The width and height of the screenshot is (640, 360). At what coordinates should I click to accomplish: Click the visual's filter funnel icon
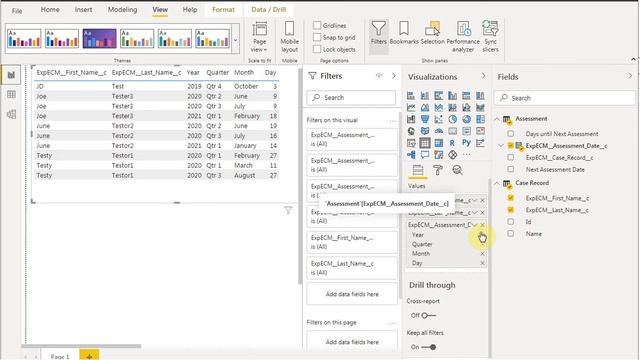288,210
